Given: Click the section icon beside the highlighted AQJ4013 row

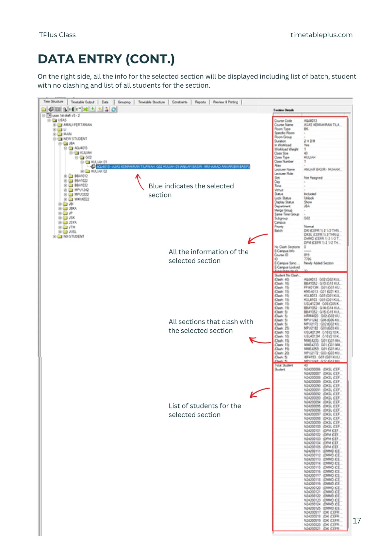Looking at the screenshot, I should tap(93, 166).
